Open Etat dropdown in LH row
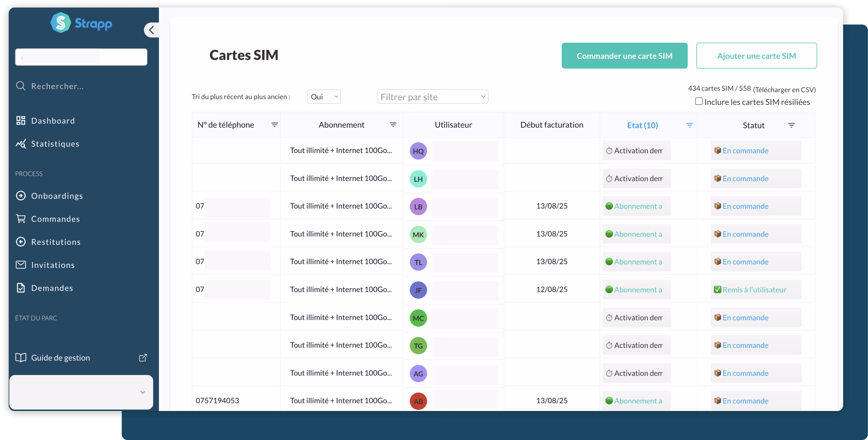 [x=637, y=178]
